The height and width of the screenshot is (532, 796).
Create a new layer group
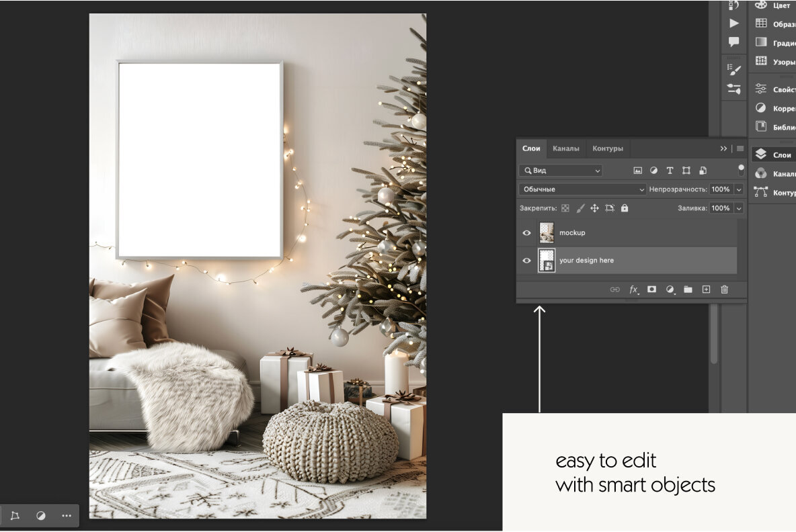(x=688, y=290)
